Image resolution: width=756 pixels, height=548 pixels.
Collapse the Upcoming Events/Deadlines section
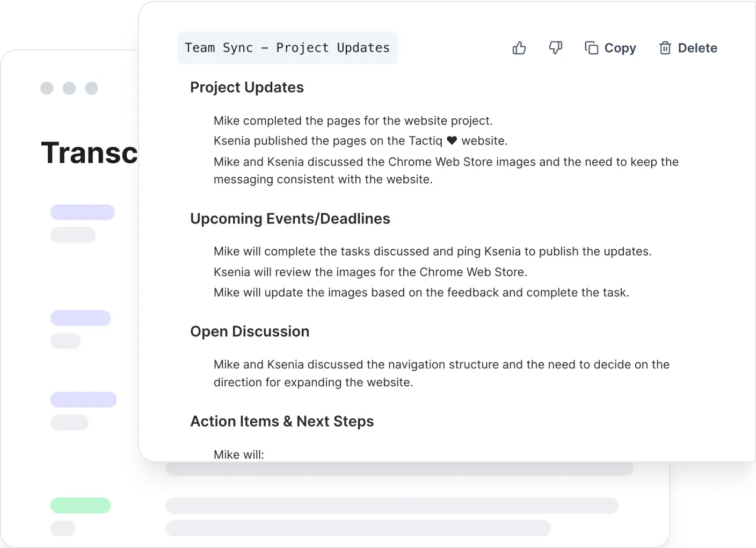click(x=290, y=219)
